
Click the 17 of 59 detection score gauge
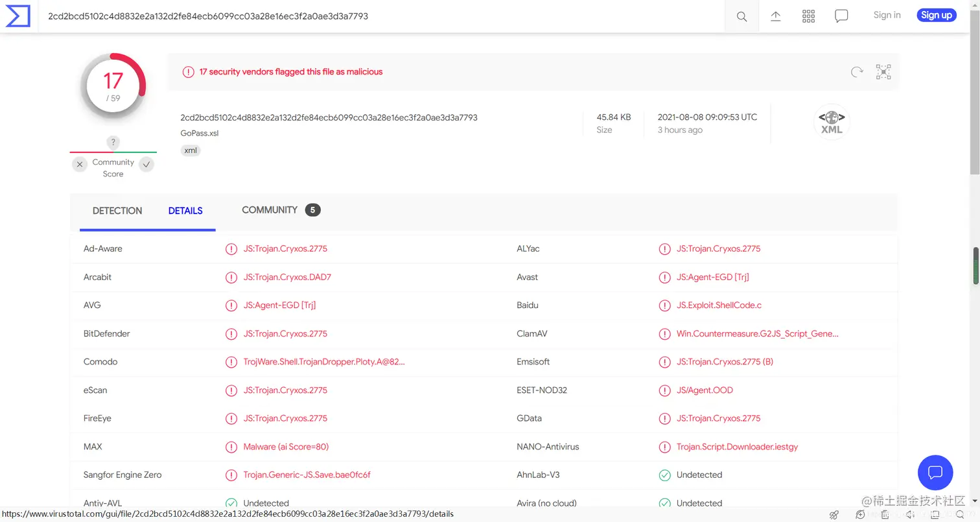click(113, 87)
